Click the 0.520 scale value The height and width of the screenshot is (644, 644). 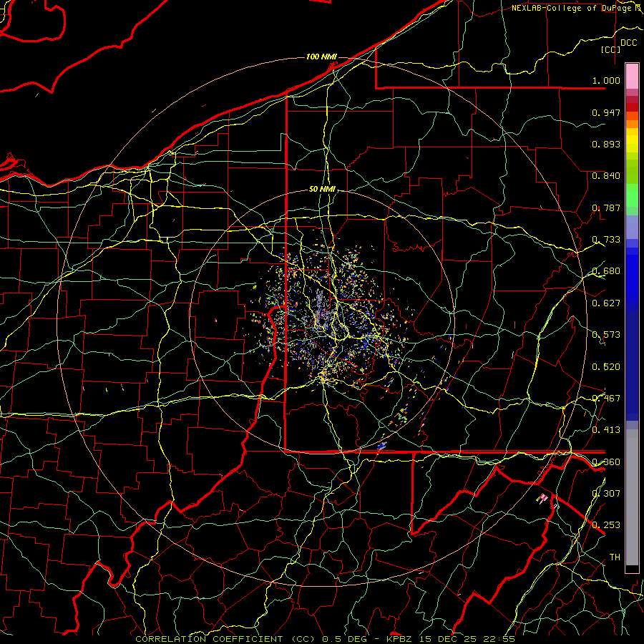[x=606, y=367]
